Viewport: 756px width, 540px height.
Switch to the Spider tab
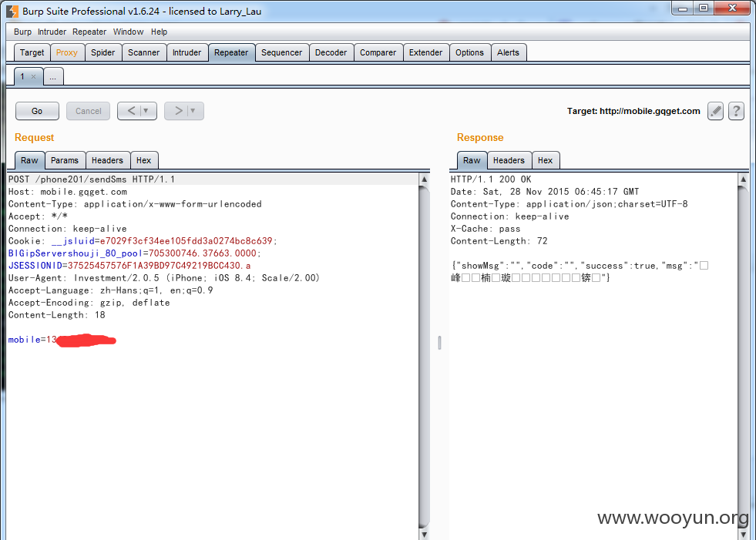point(102,52)
